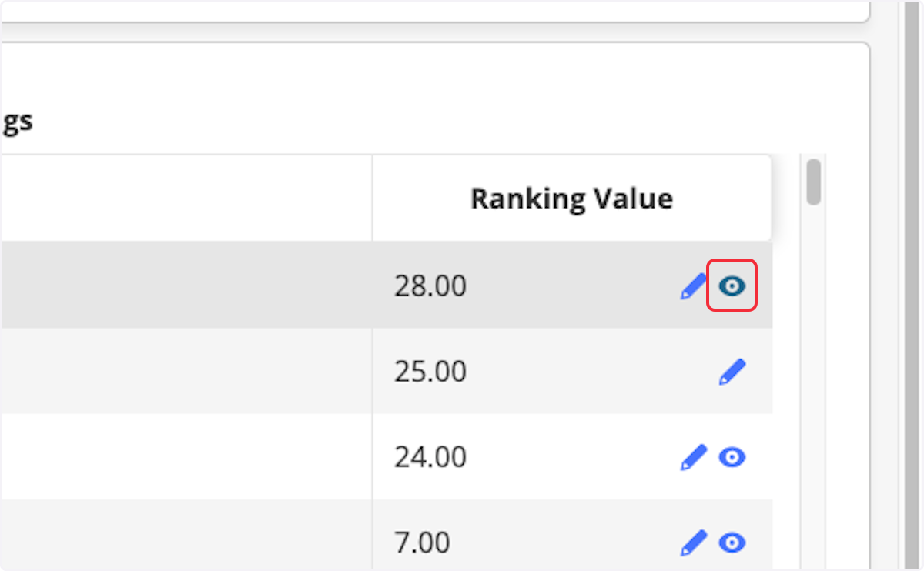924x571 pixels.
Task: Select the 24.00 ranking value cell
Action: 572,457
